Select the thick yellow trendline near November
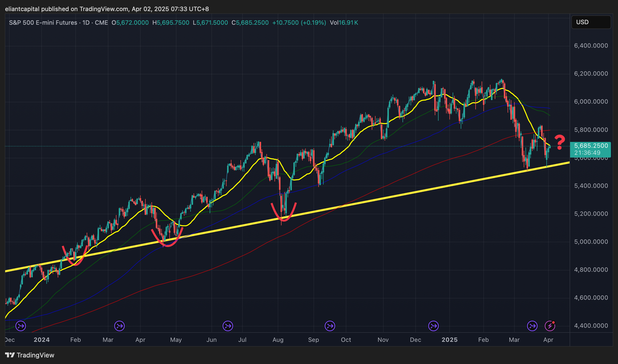The image size is (618, 364). (383, 198)
